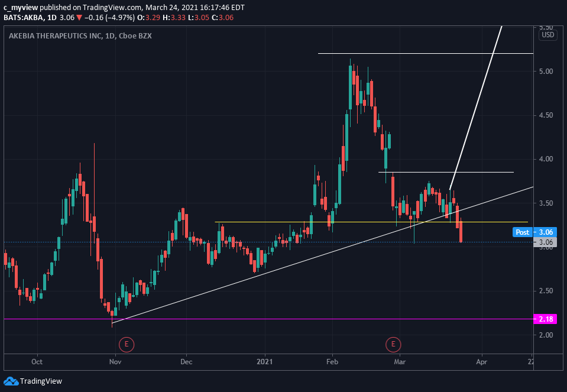
Task: Click the C:3.06 close value in header
Action: click(223, 17)
